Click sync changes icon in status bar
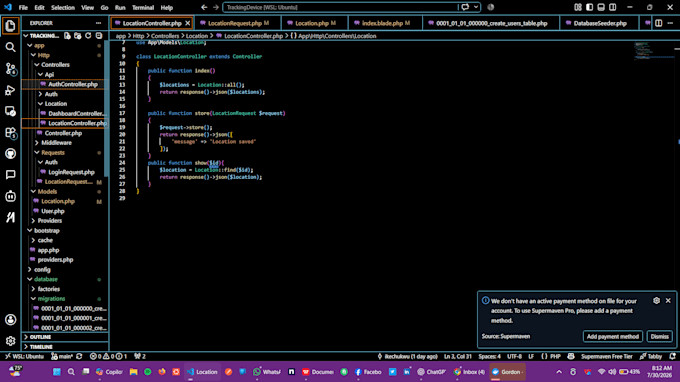680x382 pixels. pyautogui.click(x=79, y=356)
